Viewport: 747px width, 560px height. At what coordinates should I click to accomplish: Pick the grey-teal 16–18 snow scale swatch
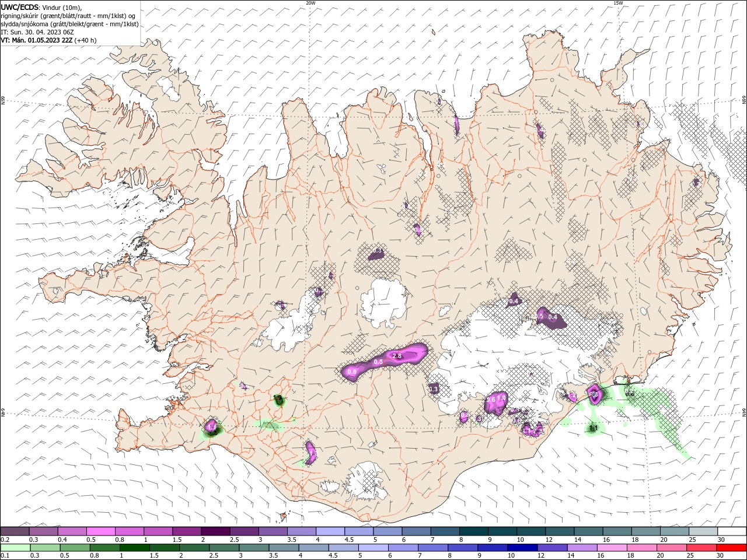coord(617,531)
